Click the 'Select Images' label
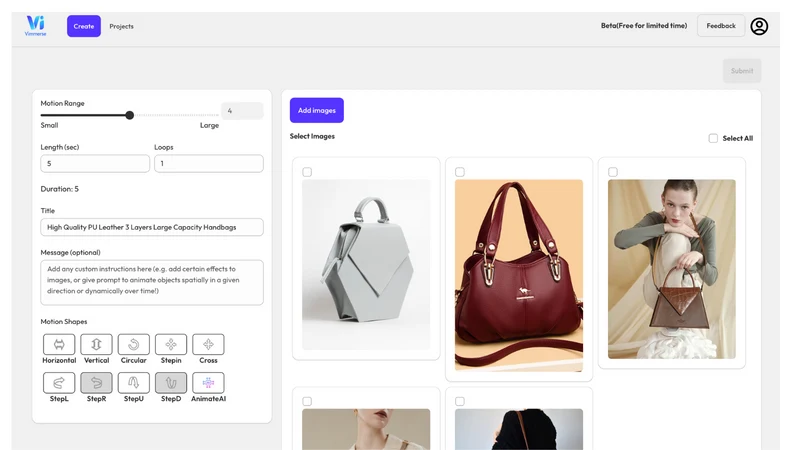 pos(312,136)
